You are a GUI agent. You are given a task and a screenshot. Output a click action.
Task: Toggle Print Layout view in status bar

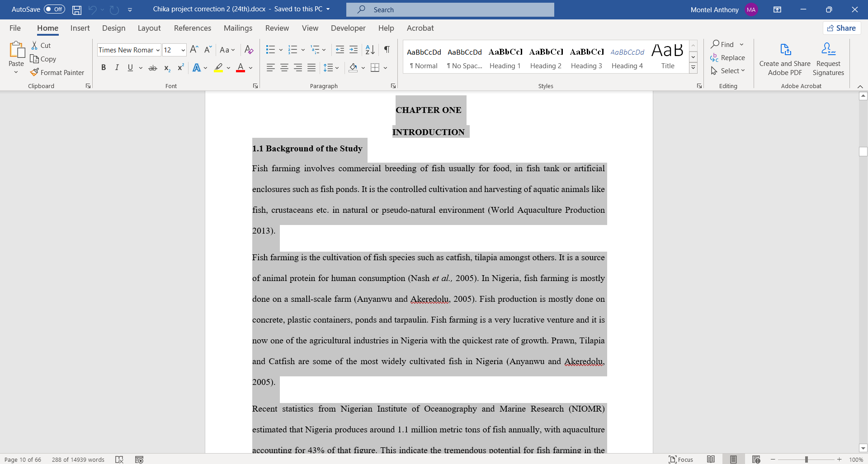(733, 459)
